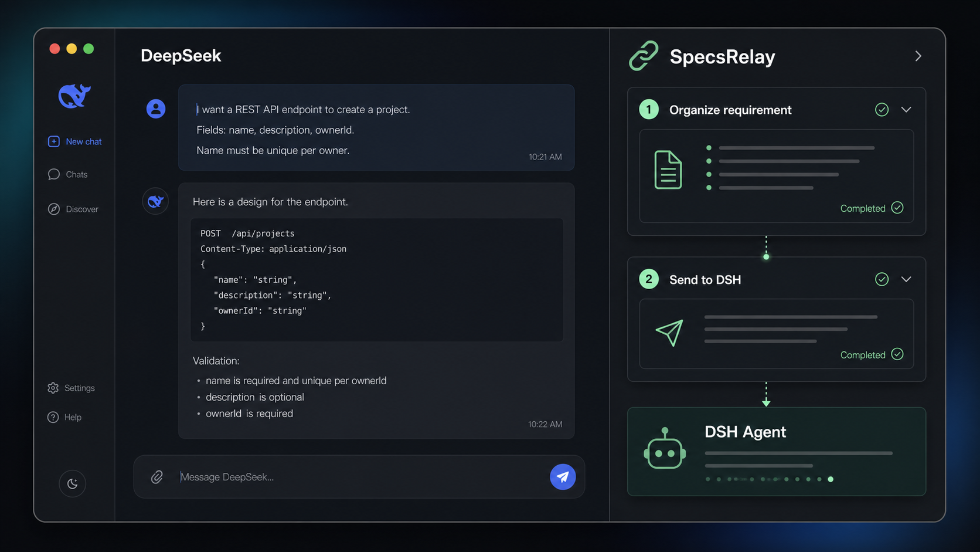Click the user avatar next to first message
The width and height of the screenshot is (980, 552).
point(156,109)
